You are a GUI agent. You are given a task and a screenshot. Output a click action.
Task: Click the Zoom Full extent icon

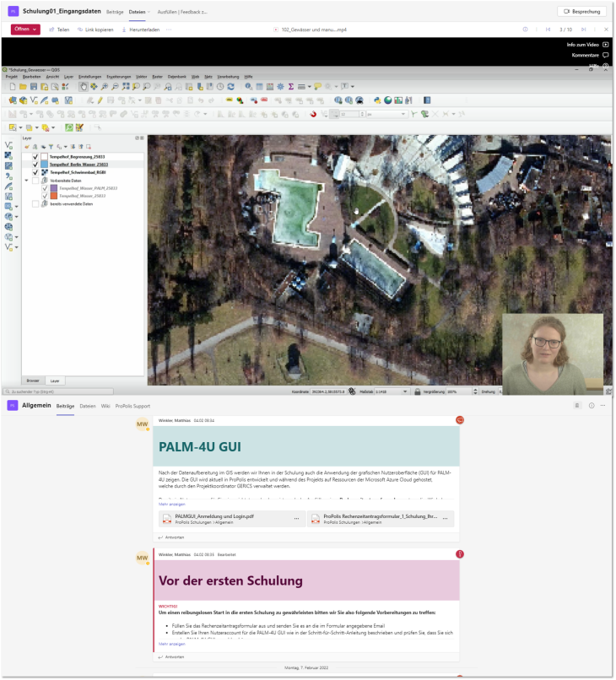coord(126,87)
